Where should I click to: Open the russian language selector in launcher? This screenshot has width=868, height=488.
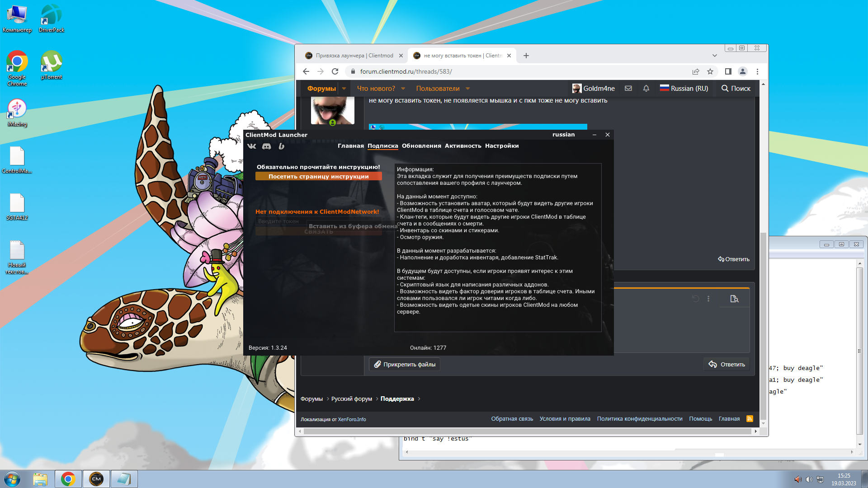563,135
